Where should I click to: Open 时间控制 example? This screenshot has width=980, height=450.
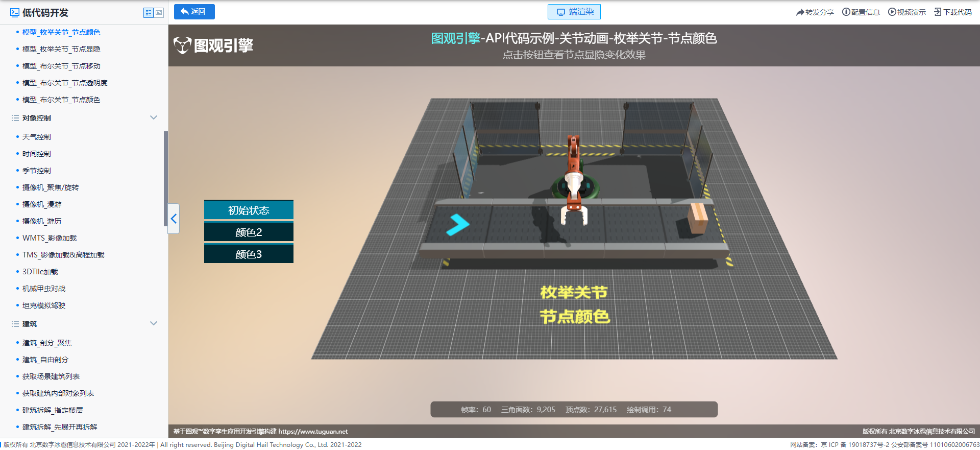point(37,154)
